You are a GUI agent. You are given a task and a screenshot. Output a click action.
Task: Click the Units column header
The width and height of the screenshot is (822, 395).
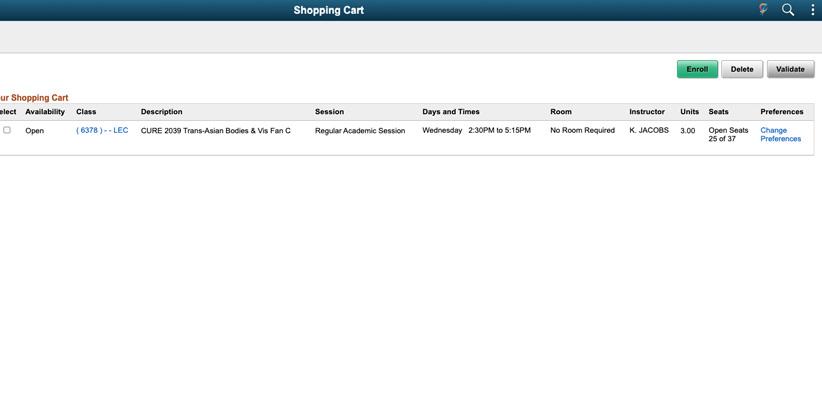pyautogui.click(x=689, y=112)
